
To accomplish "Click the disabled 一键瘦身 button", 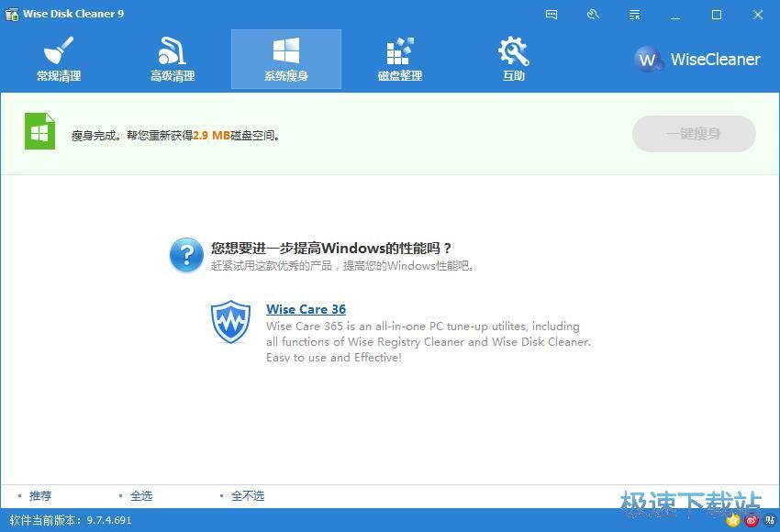I will [694, 134].
